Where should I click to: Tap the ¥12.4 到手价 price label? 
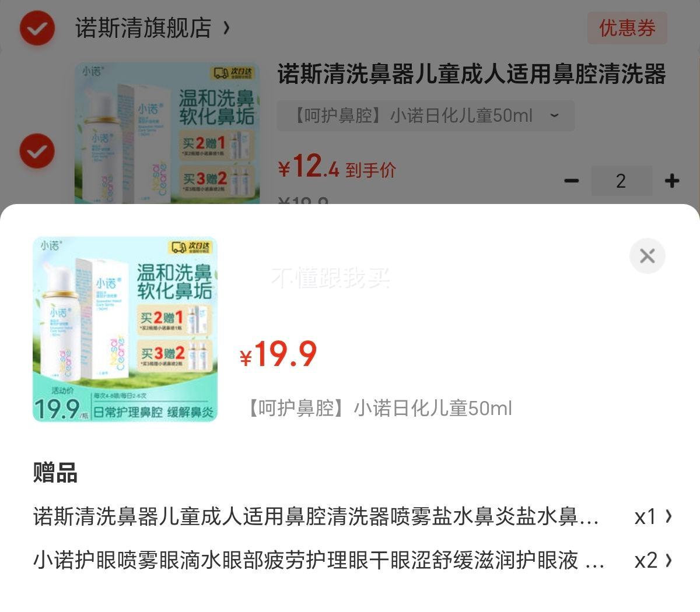tap(337, 167)
